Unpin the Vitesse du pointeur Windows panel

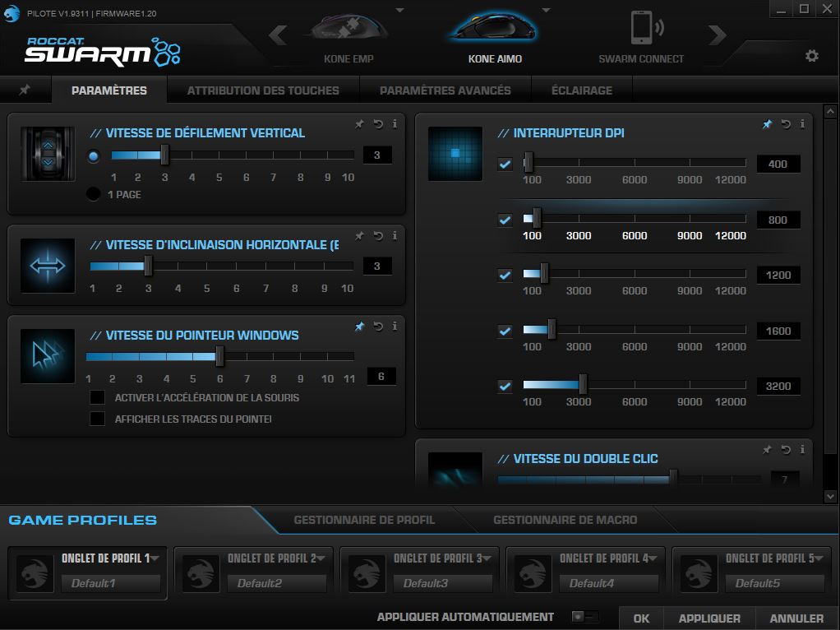pyautogui.click(x=359, y=327)
